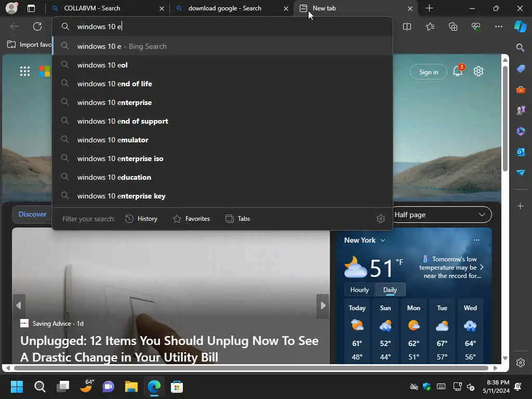Open the Copilot icon
Viewport: 532px width, 399px height.
[x=521, y=26]
